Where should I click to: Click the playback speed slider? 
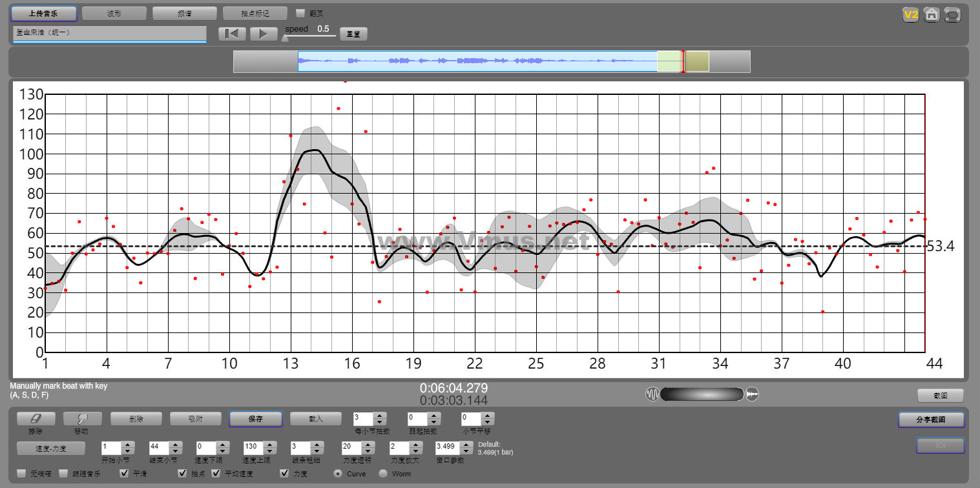coord(309,37)
